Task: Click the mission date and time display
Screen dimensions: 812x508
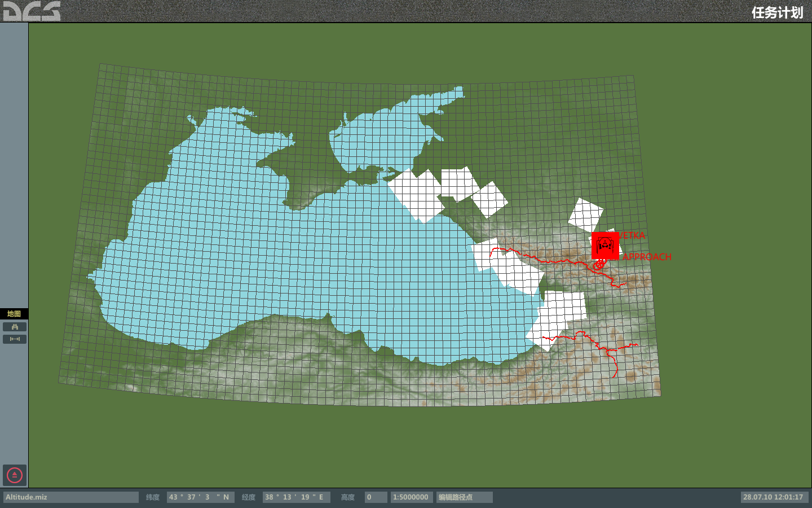Action: pos(773,497)
